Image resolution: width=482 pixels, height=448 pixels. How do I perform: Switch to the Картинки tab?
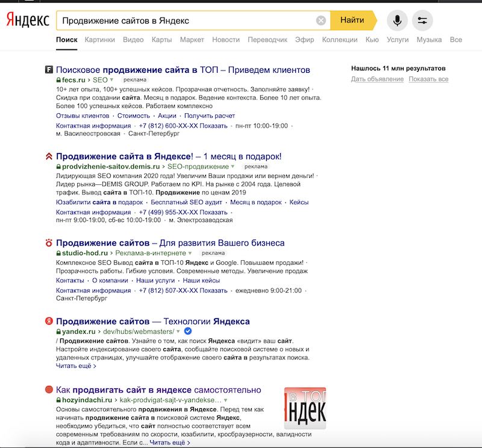point(100,40)
